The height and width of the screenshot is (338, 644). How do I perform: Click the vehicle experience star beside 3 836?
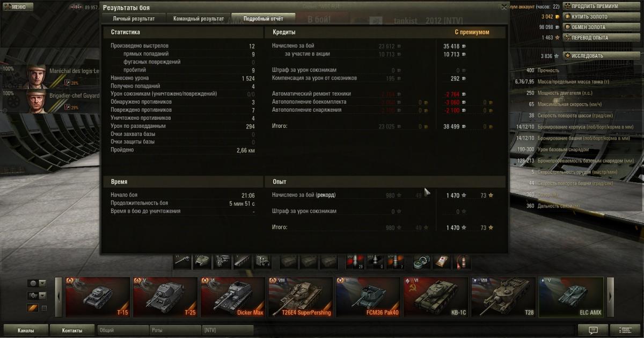557,55
